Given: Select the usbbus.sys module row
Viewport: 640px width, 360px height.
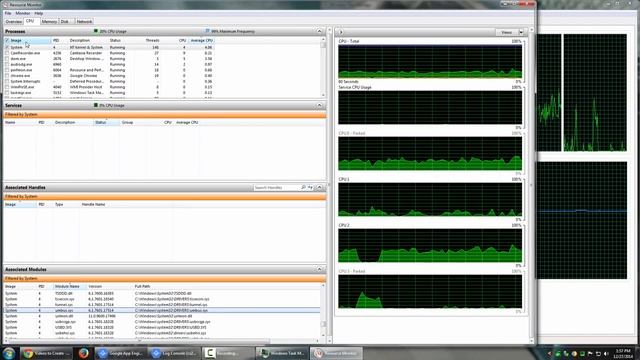Looking at the screenshot, I should (x=162, y=310).
